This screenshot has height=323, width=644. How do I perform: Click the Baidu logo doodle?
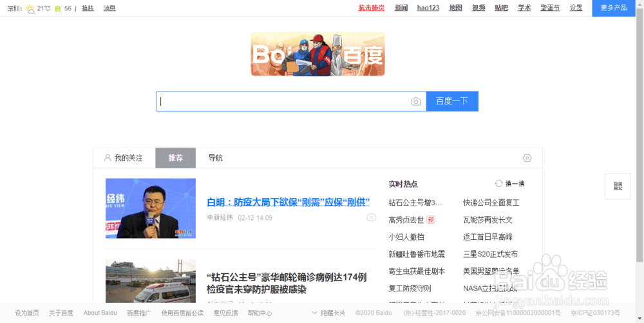pyautogui.click(x=318, y=54)
